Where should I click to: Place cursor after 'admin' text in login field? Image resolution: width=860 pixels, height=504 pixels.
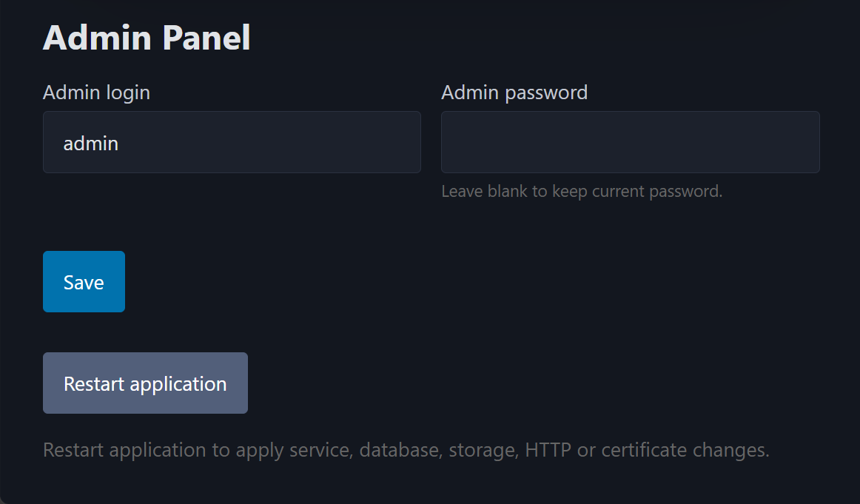[x=120, y=143]
